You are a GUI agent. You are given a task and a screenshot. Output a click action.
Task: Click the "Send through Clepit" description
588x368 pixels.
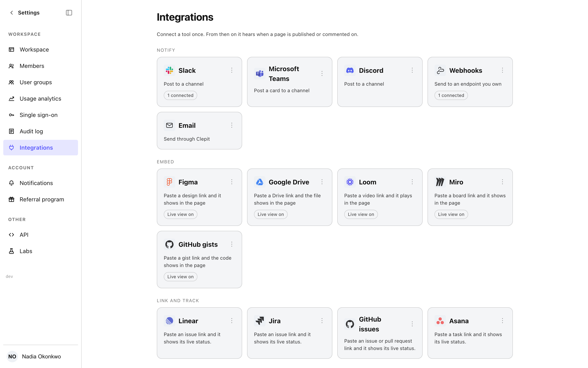[x=187, y=139]
